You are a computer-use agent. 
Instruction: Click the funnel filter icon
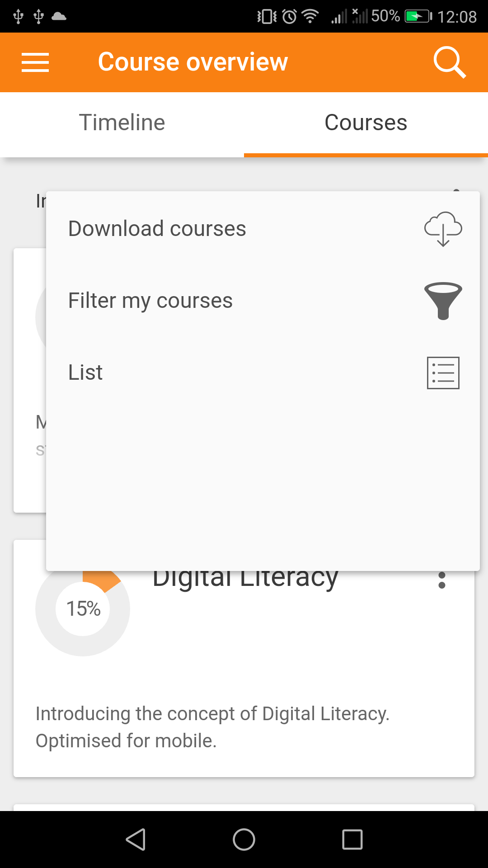(443, 301)
